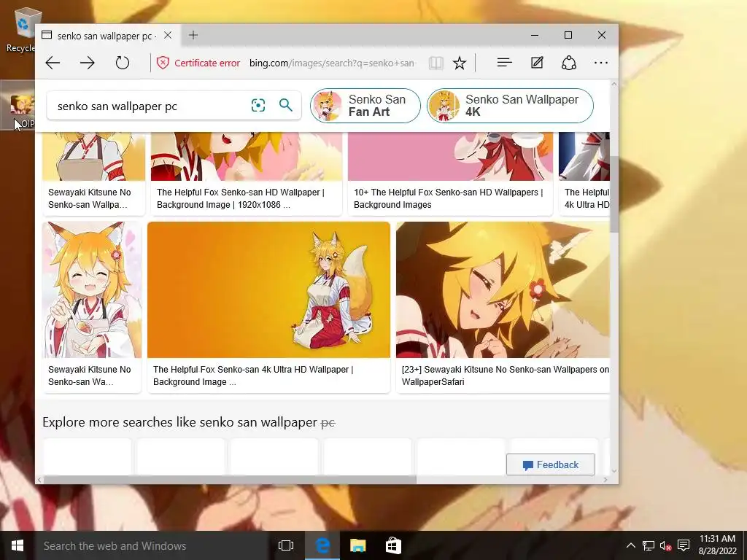Open the Hub three-lines icon
This screenshot has height=560, width=747.
(x=504, y=63)
